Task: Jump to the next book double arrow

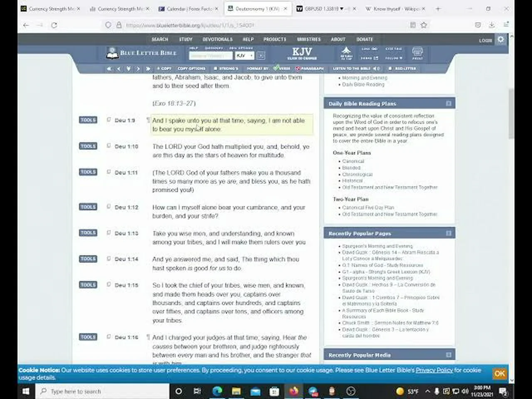Action: click(148, 69)
